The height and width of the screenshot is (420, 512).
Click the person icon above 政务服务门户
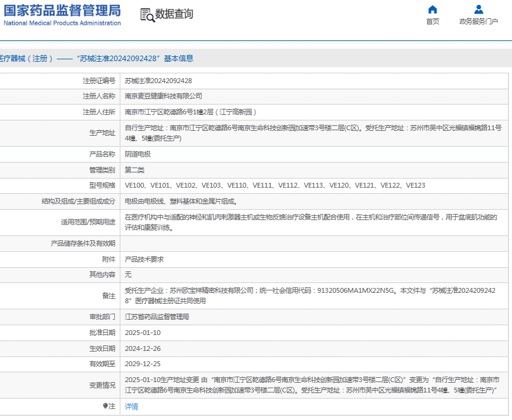pyautogui.click(x=477, y=9)
